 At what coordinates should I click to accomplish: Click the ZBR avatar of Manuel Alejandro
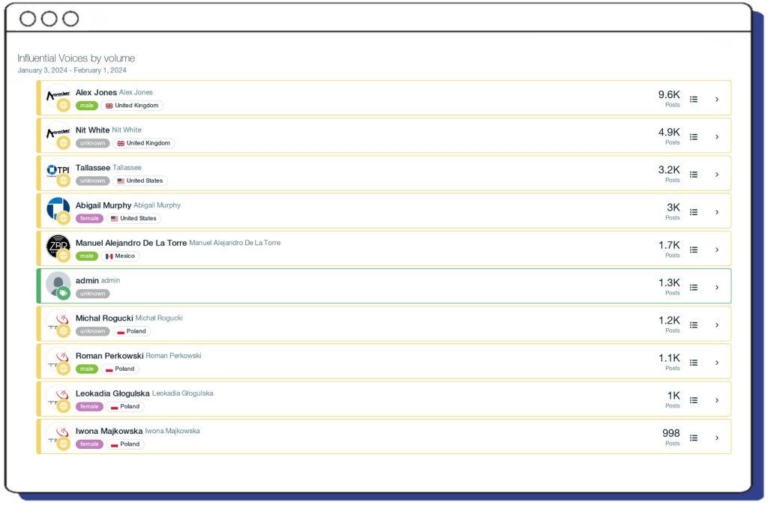point(58,245)
